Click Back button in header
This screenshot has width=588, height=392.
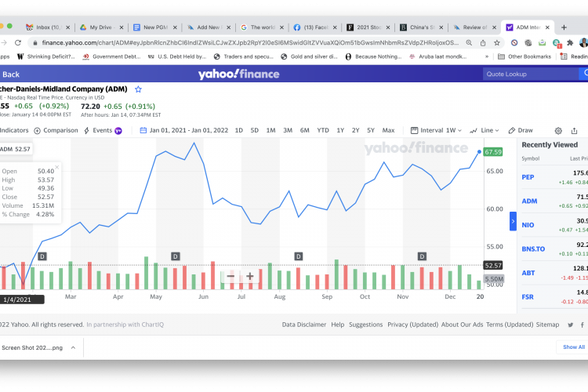pos(10,74)
